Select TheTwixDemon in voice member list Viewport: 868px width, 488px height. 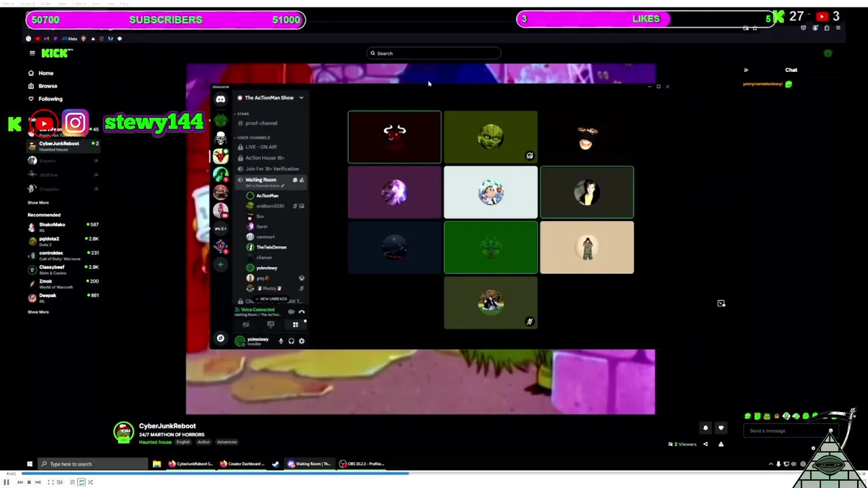(x=271, y=247)
